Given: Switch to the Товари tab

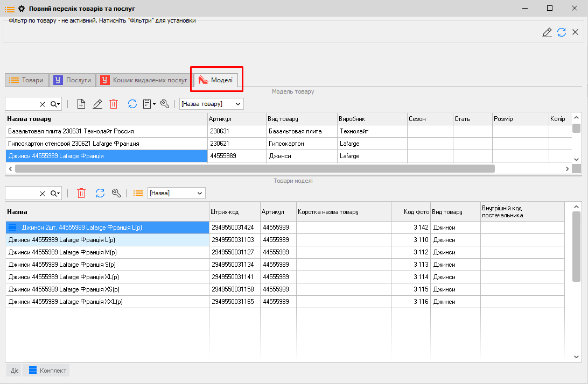Looking at the screenshot, I should 27,80.
